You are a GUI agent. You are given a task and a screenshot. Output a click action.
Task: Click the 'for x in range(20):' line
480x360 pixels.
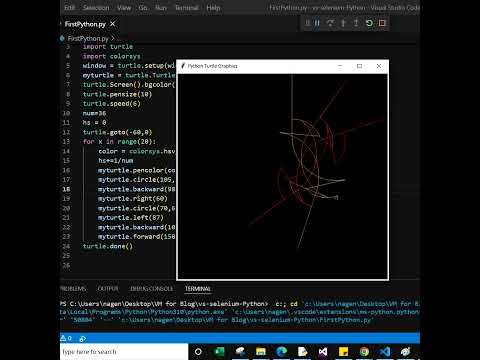point(119,142)
